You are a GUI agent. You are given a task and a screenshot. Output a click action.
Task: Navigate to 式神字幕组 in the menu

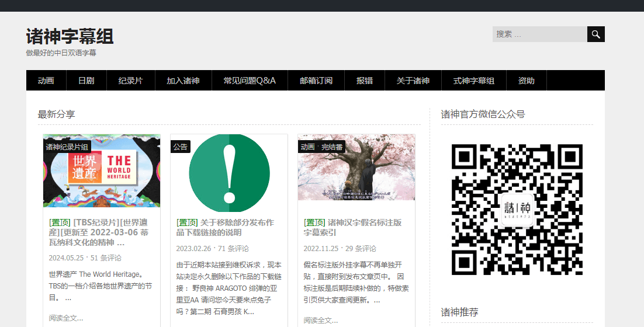474,81
